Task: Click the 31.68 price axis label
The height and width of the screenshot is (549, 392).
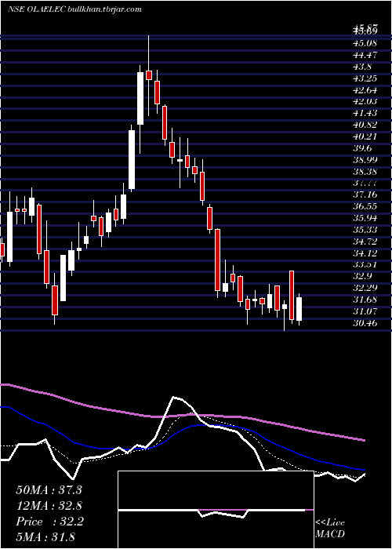Action: (366, 300)
